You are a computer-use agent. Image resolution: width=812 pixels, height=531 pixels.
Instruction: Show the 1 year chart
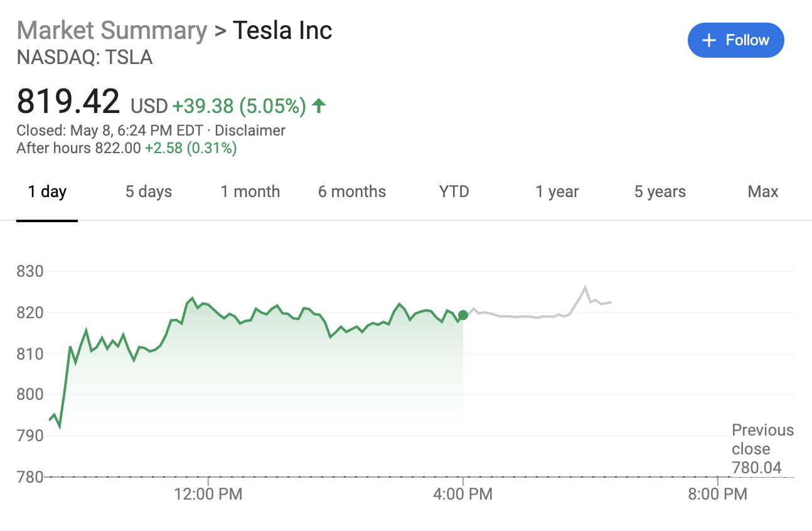[x=557, y=192]
